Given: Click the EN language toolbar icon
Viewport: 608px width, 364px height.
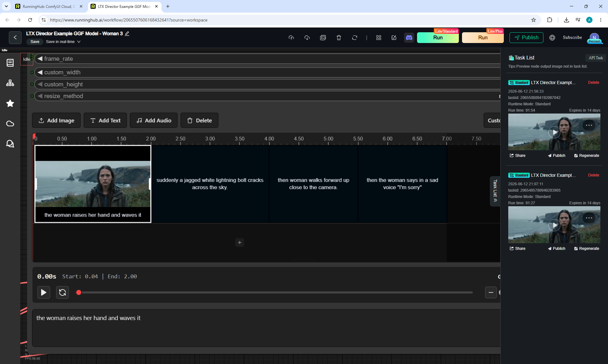Looking at the screenshot, I should [323, 38].
